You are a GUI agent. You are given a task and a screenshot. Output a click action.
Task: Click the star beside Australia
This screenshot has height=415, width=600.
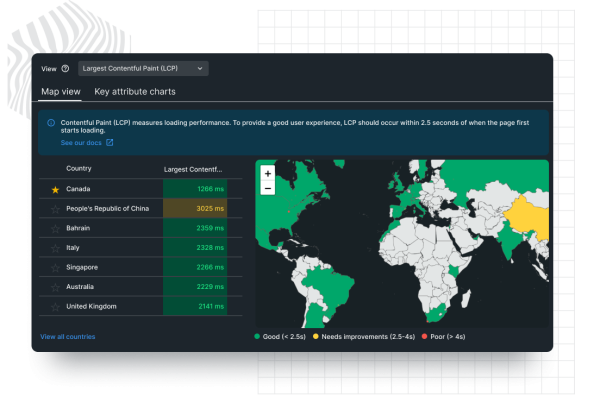tap(55, 287)
